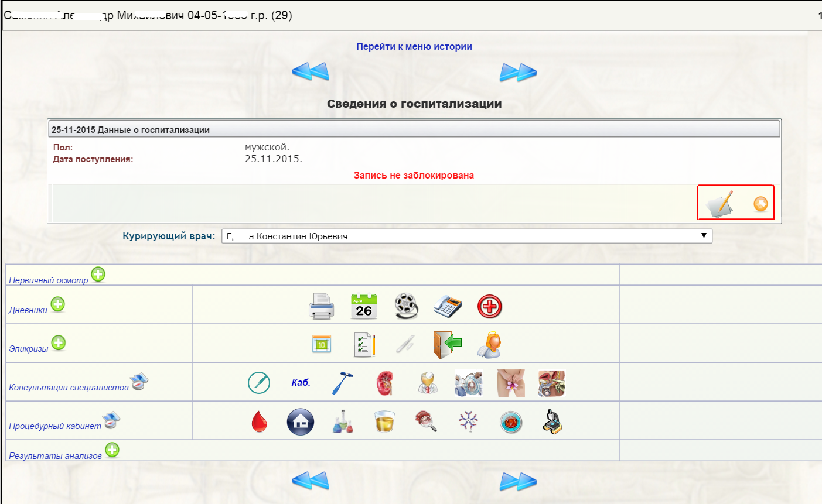Open the calendar icon showing 26

click(363, 306)
